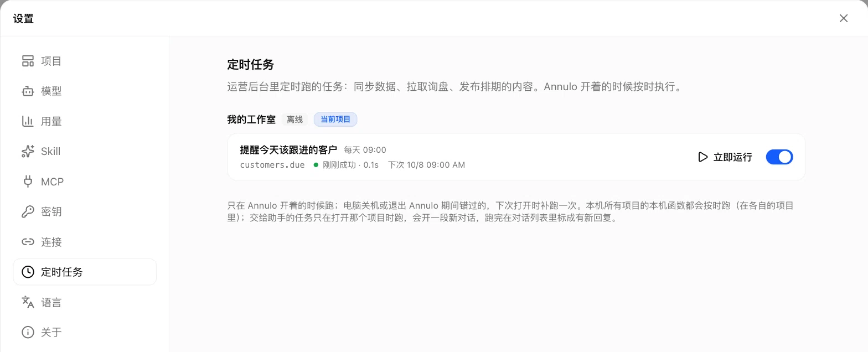Click the footnote starting 只在 Annulo 开着的时候跑
This screenshot has height=352, width=868.
(x=510, y=211)
